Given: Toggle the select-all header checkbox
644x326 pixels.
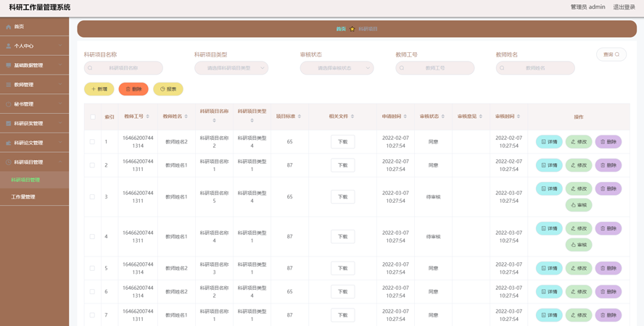Looking at the screenshot, I should pyautogui.click(x=93, y=117).
